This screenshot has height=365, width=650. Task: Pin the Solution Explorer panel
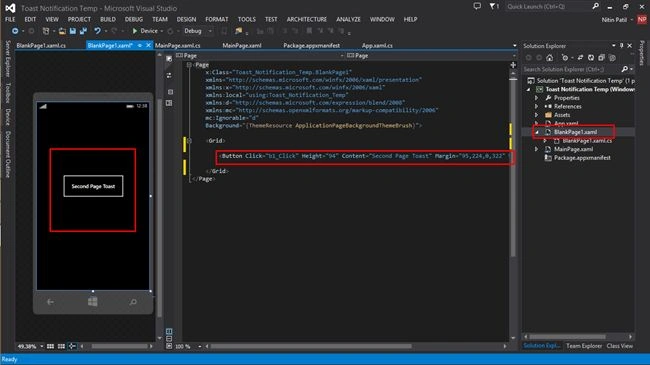pyautogui.click(x=621, y=46)
